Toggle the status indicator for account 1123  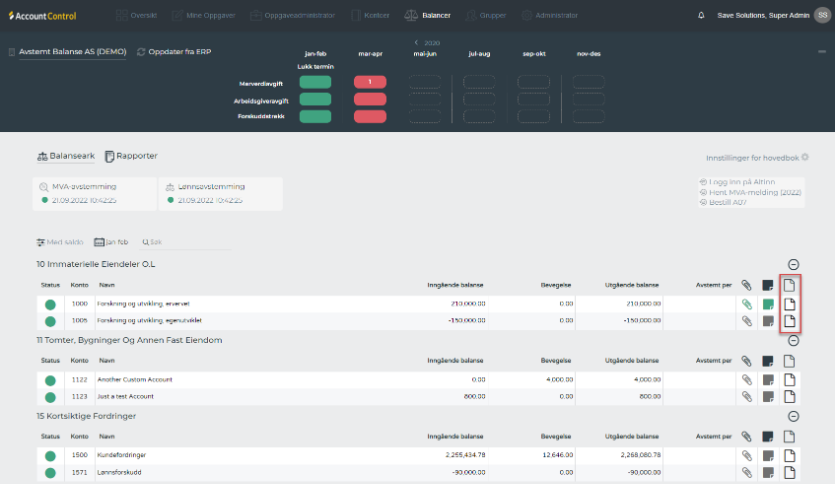tap(51, 396)
